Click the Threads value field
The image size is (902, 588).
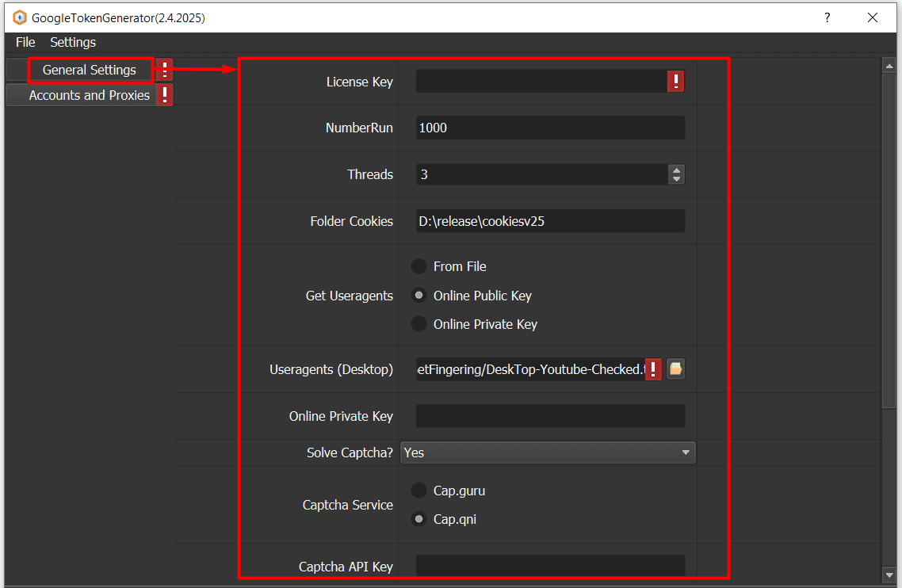pos(542,174)
